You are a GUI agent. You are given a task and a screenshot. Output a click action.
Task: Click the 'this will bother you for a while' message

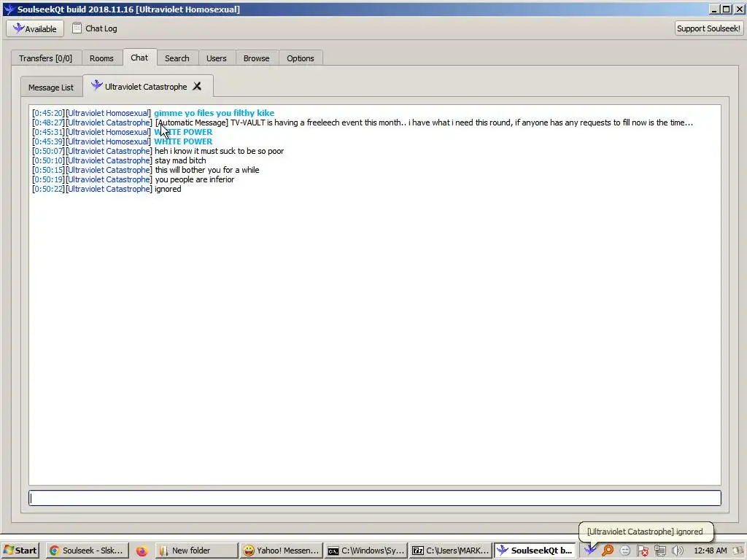pyautogui.click(x=207, y=170)
